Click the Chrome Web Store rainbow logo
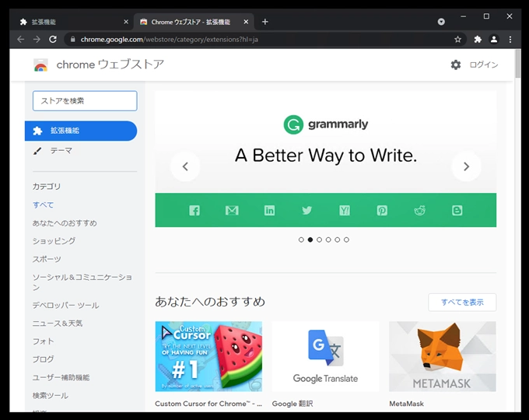The image size is (529, 420). pos(40,65)
